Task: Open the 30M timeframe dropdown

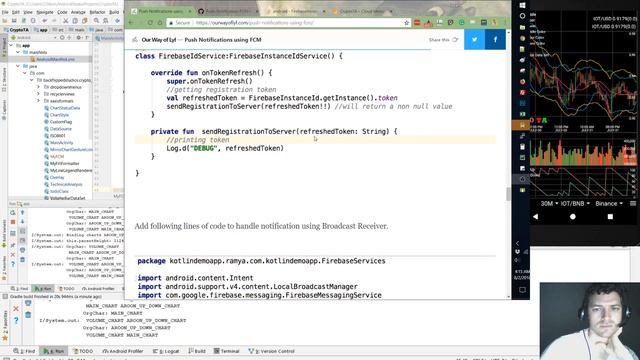Action: pyautogui.click(x=549, y=203)
